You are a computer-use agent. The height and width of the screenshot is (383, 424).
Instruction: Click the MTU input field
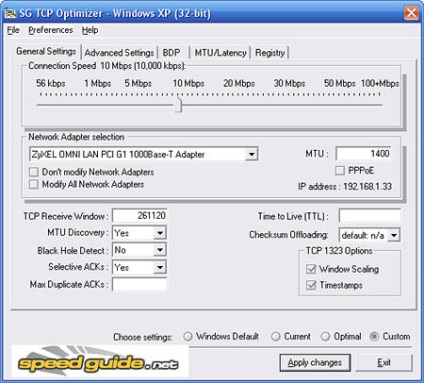(364, 154)
